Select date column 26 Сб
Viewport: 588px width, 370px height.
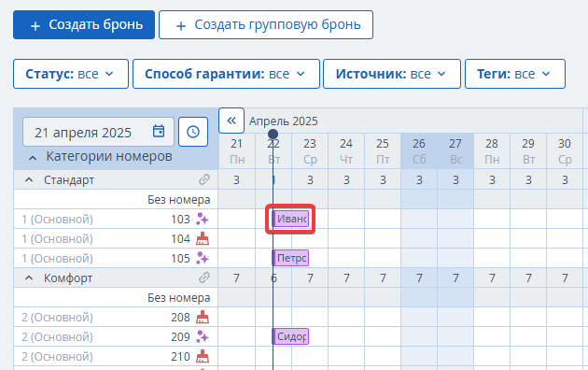(x=419, y=151)
